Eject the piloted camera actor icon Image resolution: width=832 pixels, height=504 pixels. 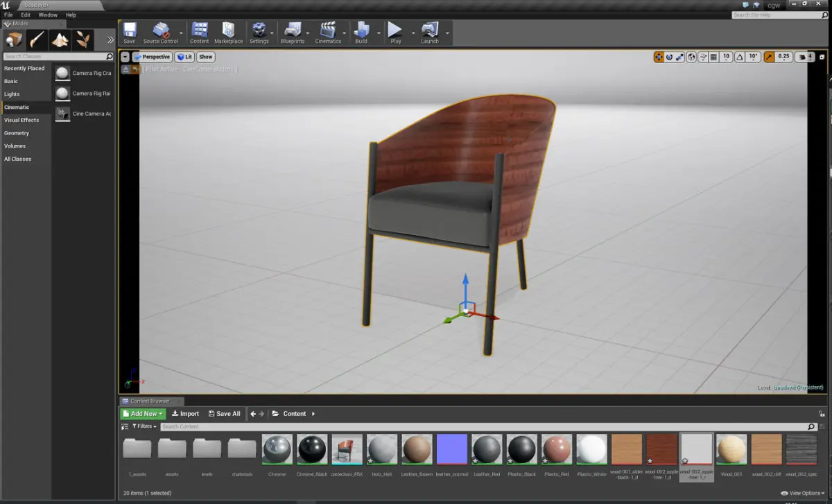(125, 69)
